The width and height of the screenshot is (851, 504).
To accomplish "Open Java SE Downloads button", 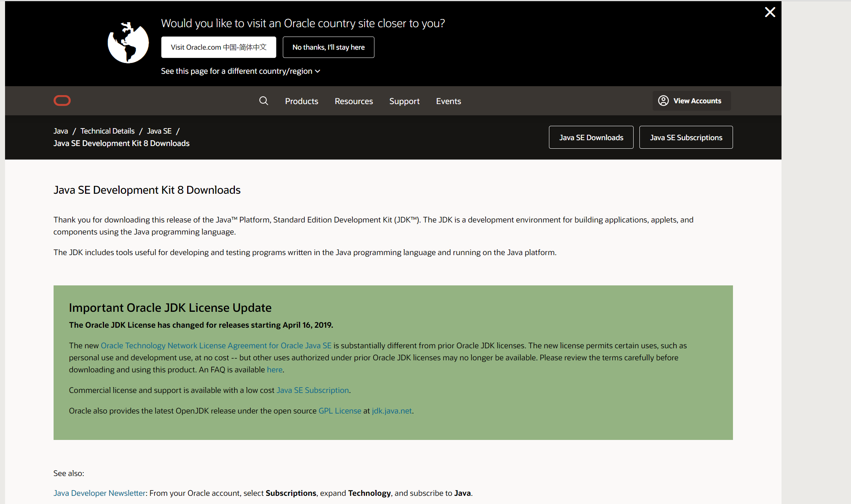I will pos(591,137).
